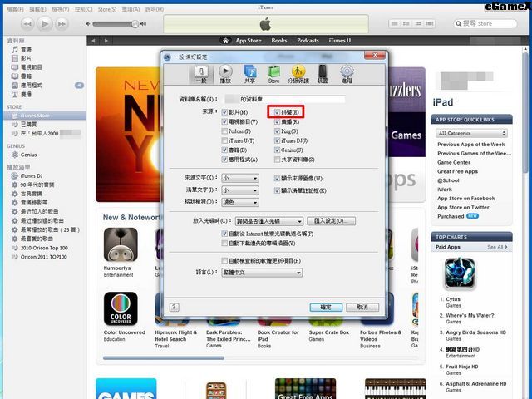
Task: Click the Import Settings (匯入設定) button
Action: tap(331, 221)
